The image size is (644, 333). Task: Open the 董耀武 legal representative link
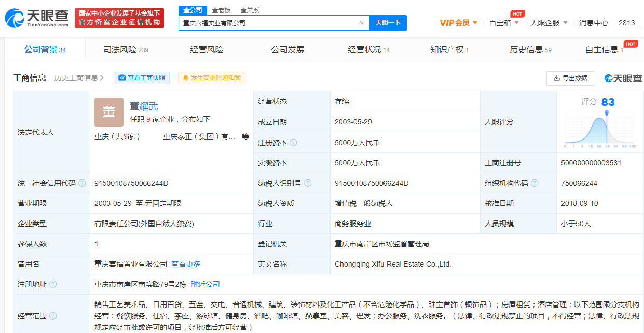click(144, 106)
